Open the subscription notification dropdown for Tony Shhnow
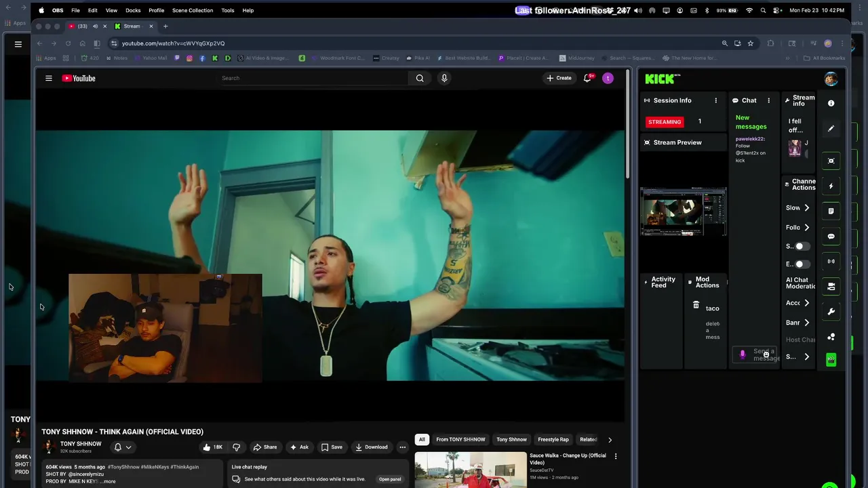 123,447
